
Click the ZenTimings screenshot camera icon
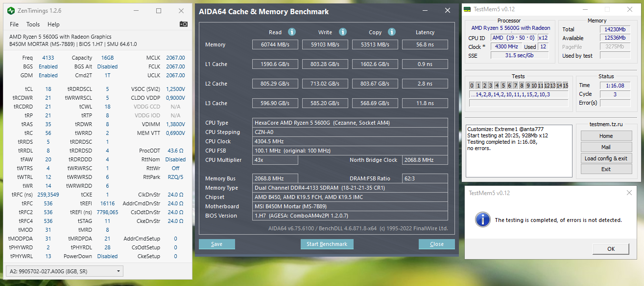point(183,24)
